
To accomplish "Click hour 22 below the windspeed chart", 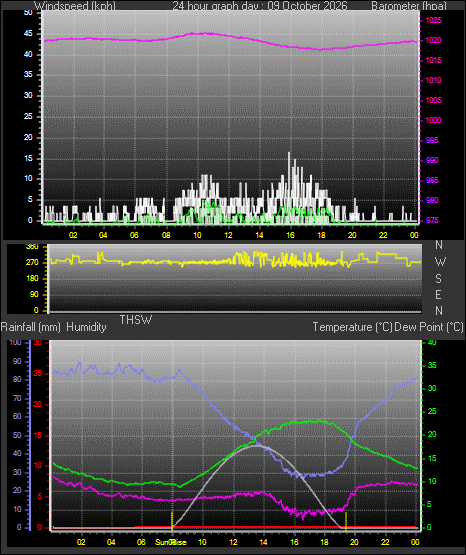I will (x=383, y=235).
